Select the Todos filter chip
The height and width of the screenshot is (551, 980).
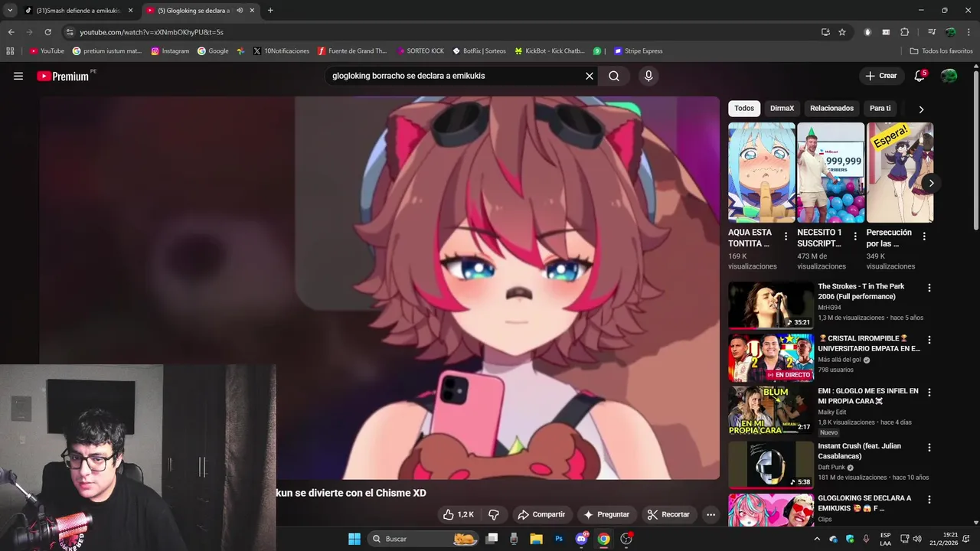pos(744,108)
